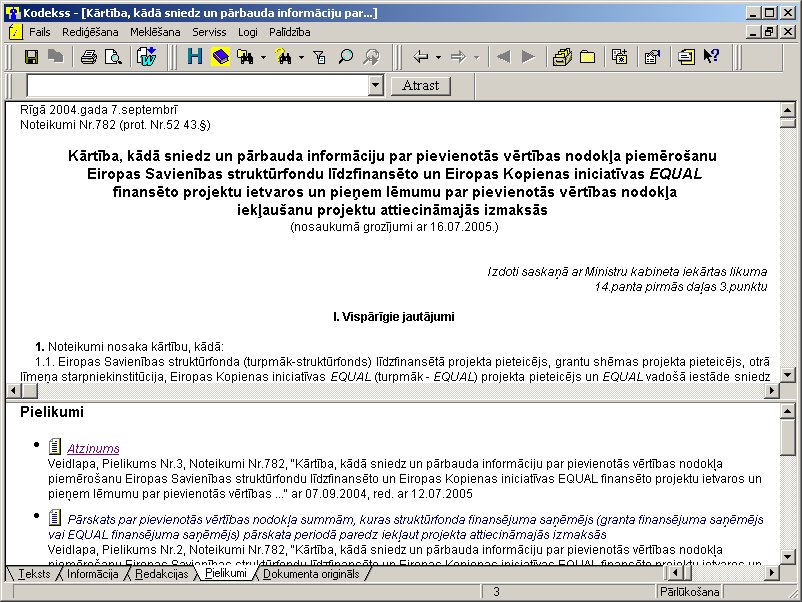Open the Rediģēšana menu

(x=90, y=32)
